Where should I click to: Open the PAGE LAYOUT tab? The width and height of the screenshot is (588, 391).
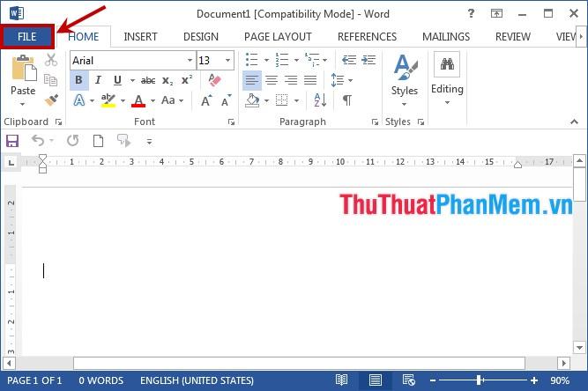(278, 37)
